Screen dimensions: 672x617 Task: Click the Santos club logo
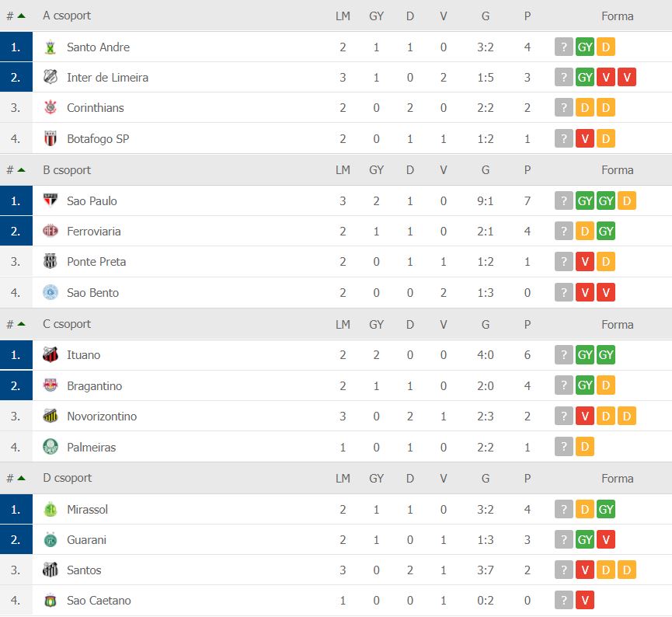pyautogui.click(x=50, y=570)
